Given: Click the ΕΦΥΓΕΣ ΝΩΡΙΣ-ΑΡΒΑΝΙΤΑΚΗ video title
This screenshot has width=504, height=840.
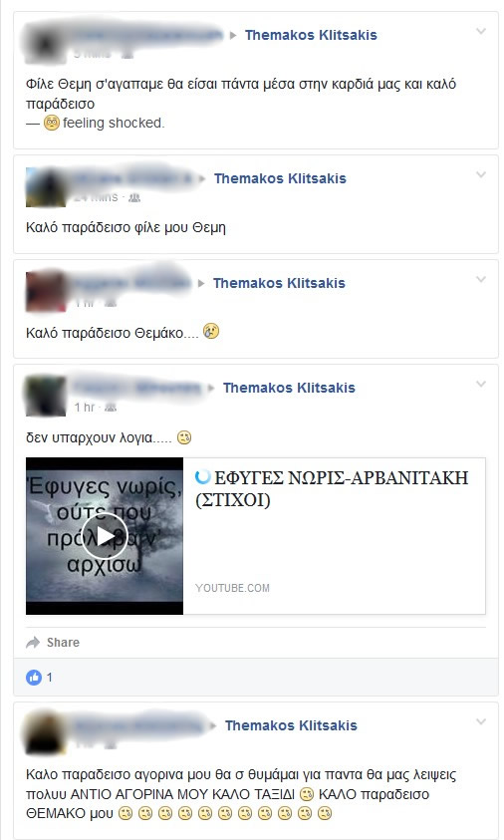Looking at the screenshot, I should (332, 488).
